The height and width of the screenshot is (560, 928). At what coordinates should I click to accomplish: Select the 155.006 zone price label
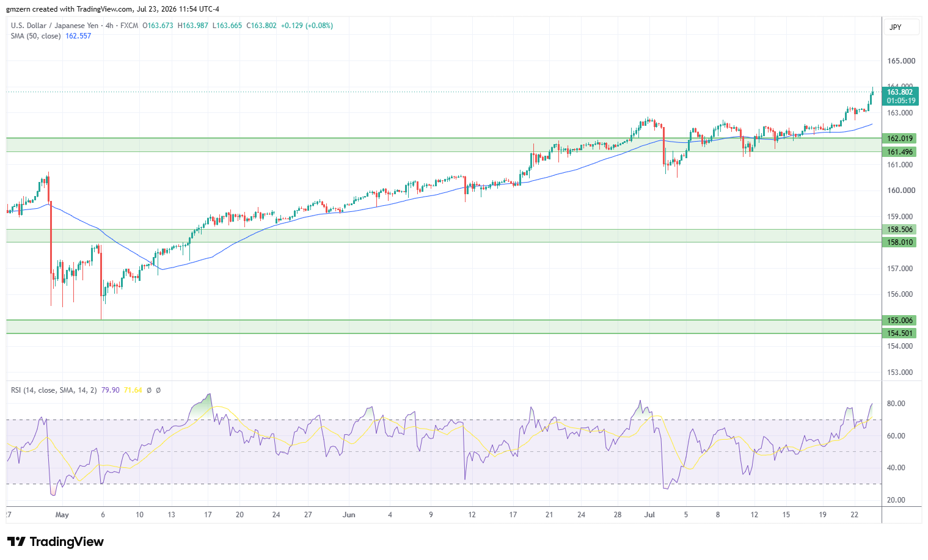pyautogui.click(x=900, y=321)
